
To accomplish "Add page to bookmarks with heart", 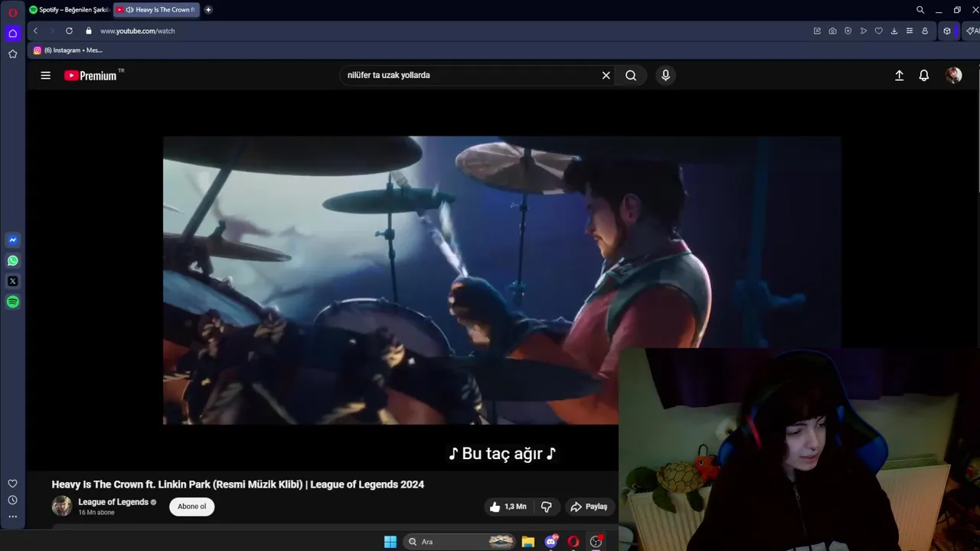I will pyautogui.click(x=878, y=31).
